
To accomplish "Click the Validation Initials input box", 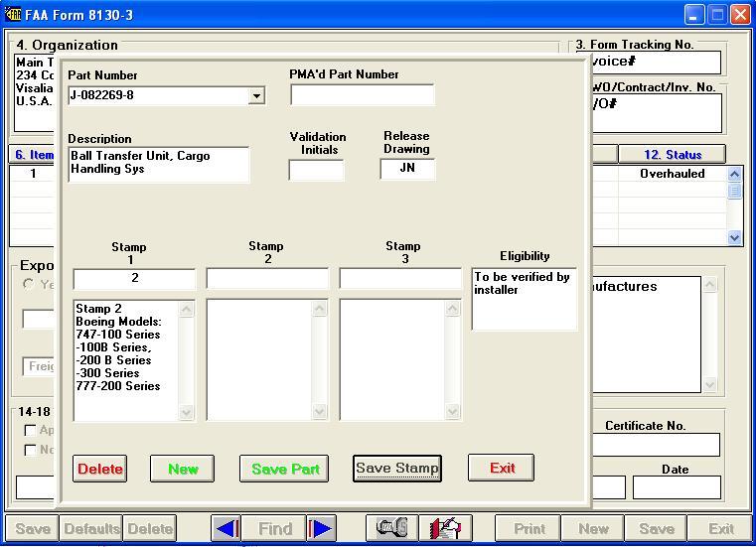I will (x=316, y=170).
